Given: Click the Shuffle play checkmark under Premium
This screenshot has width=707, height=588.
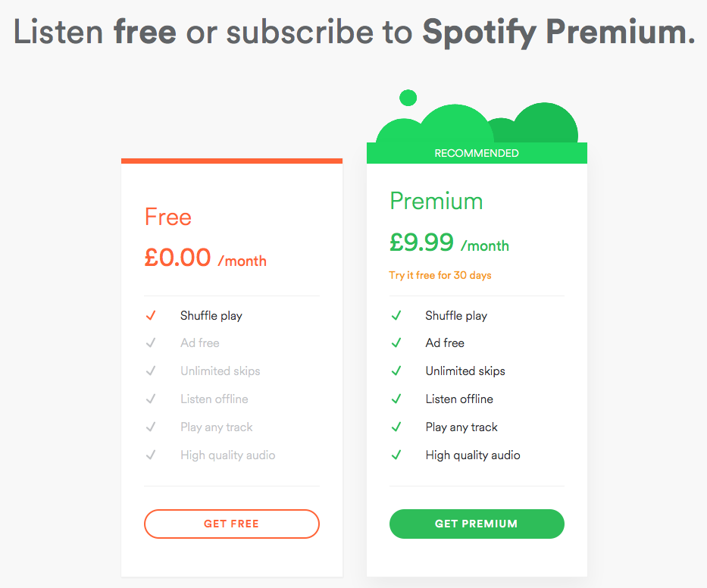Looking at the screenshot, I should point(396,315).
